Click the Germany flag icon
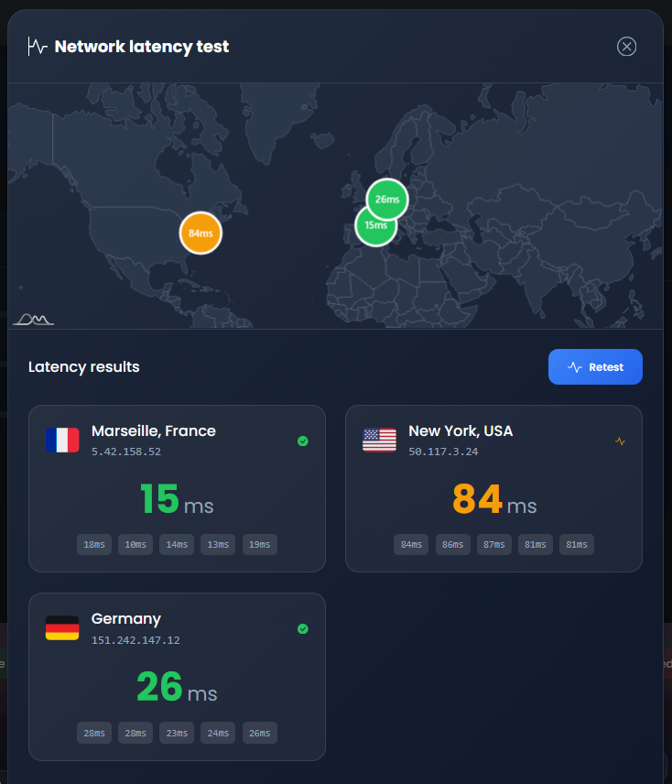The image size is (672, 784). 62,628
